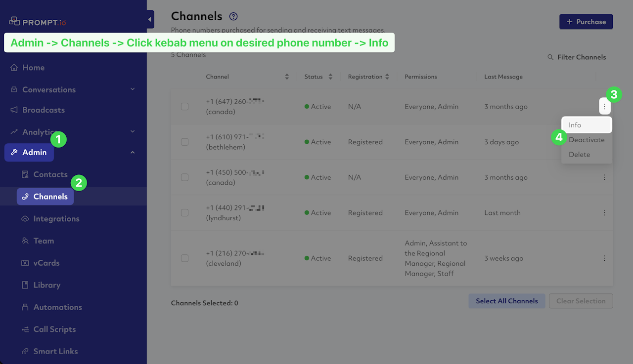Collapse the Admin section chevron
Screen dimensions: 633x364
[132, 153]
